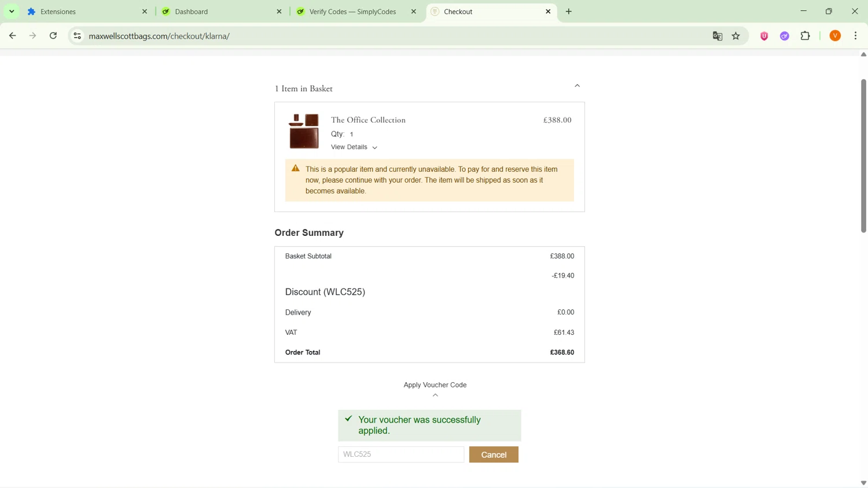Click the scrollbar down arrow
This screenshot has height=488, width=868.
863,483
